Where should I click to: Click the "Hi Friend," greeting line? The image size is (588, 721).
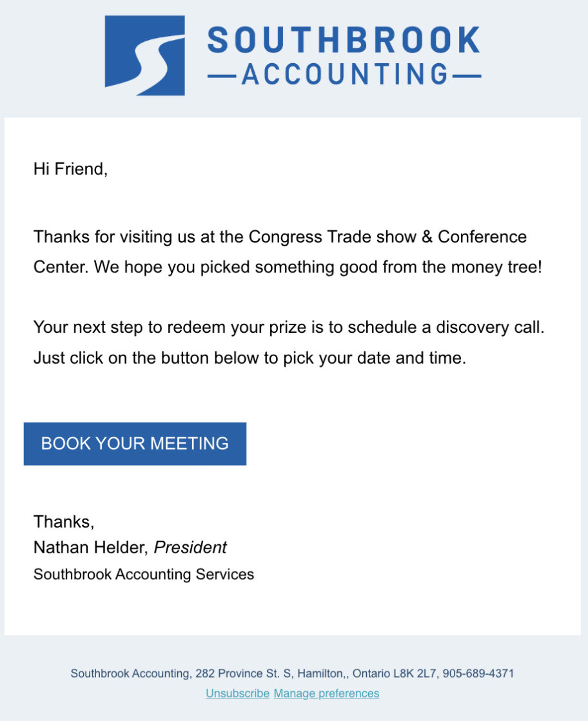(70, 170)
